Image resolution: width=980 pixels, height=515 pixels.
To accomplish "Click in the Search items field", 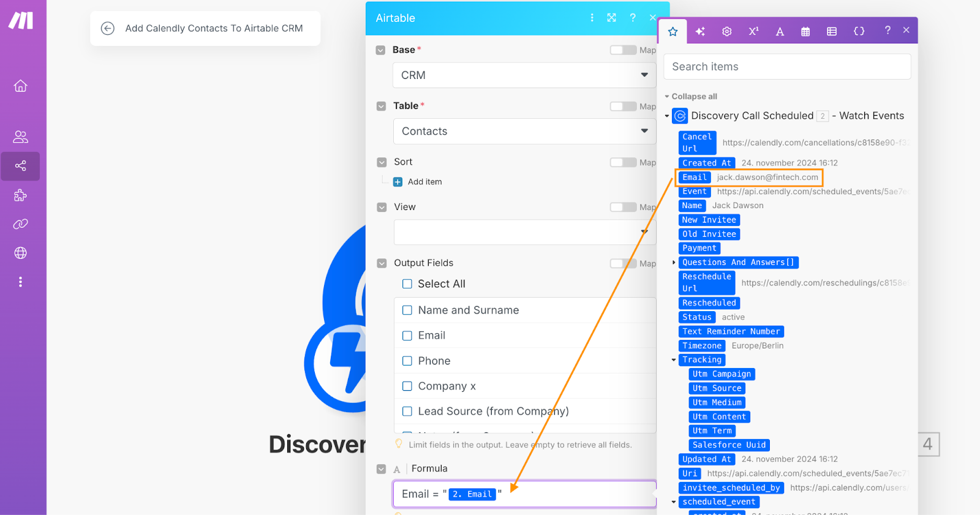I will click(787, 67).
